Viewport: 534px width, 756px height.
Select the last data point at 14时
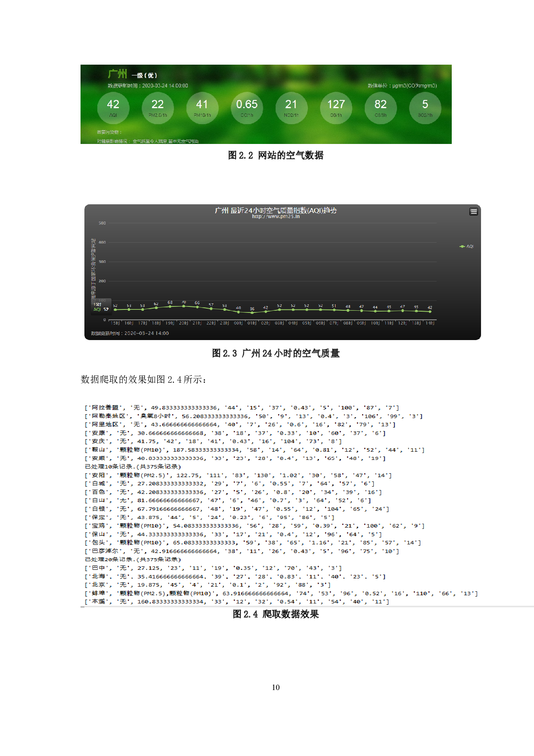[430, 311]
